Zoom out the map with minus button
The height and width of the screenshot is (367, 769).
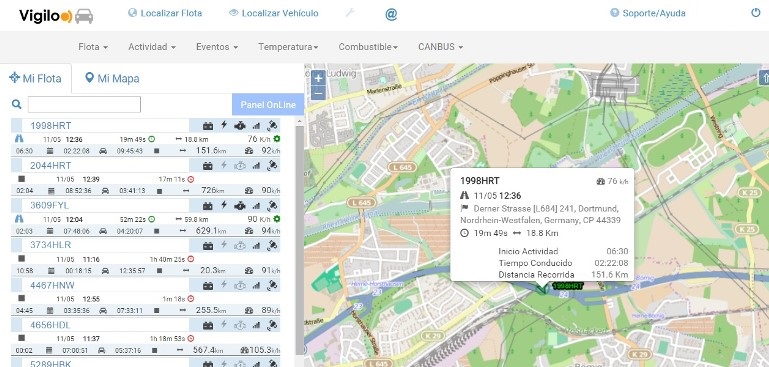coord(318,92)
